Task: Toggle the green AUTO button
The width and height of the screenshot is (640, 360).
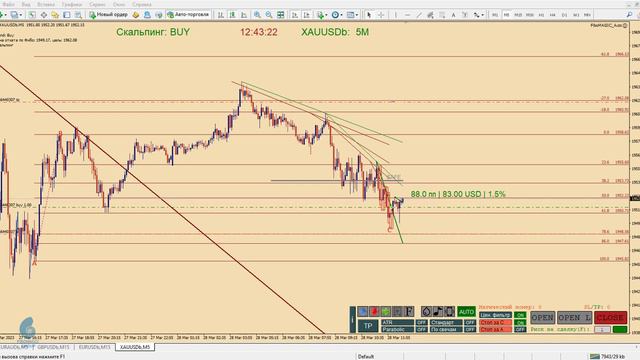Action: [467, 311]
